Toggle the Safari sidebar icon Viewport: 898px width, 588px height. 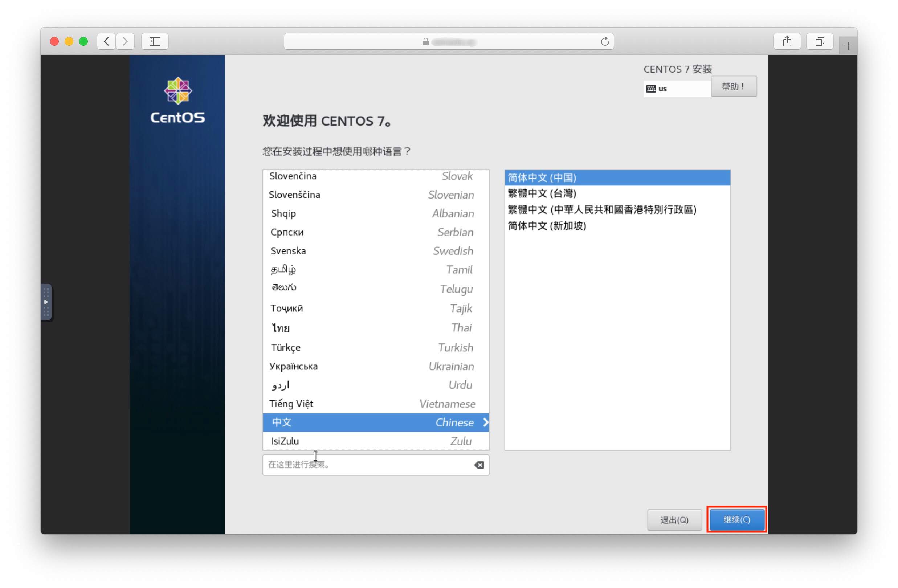coord(155,41)
